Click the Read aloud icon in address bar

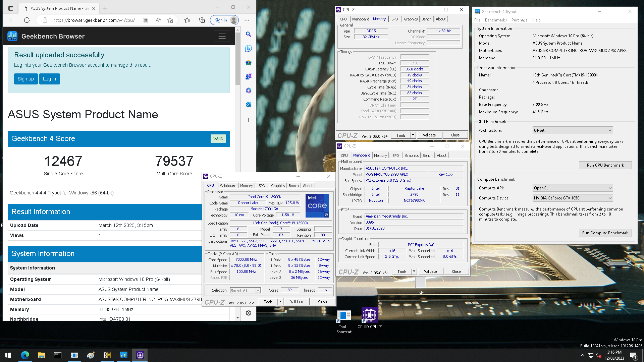point(158,20)
